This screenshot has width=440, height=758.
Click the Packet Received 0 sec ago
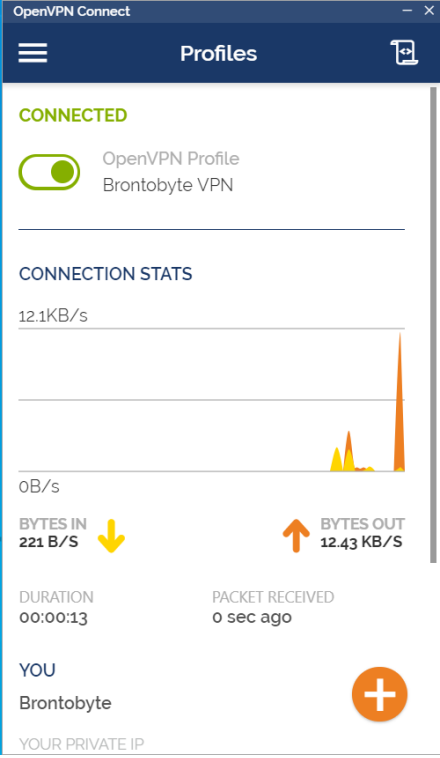click(x=252, y=618)
